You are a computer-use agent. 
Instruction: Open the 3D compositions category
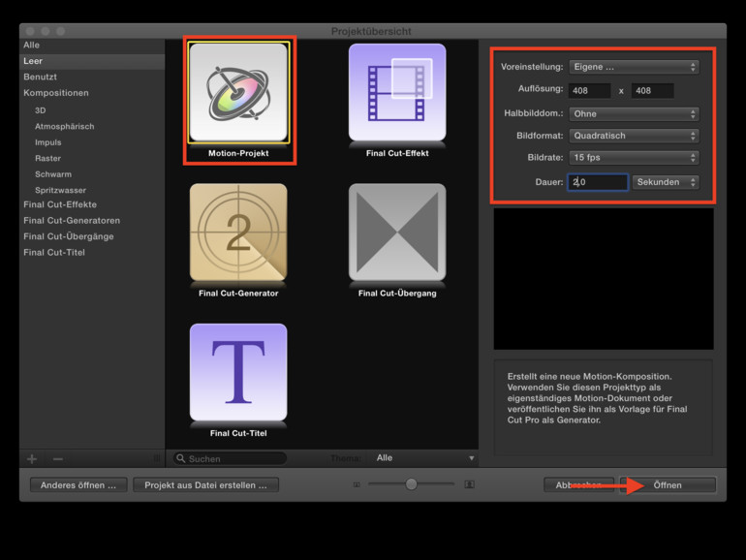pyautogui.click(x=41, y=110)
